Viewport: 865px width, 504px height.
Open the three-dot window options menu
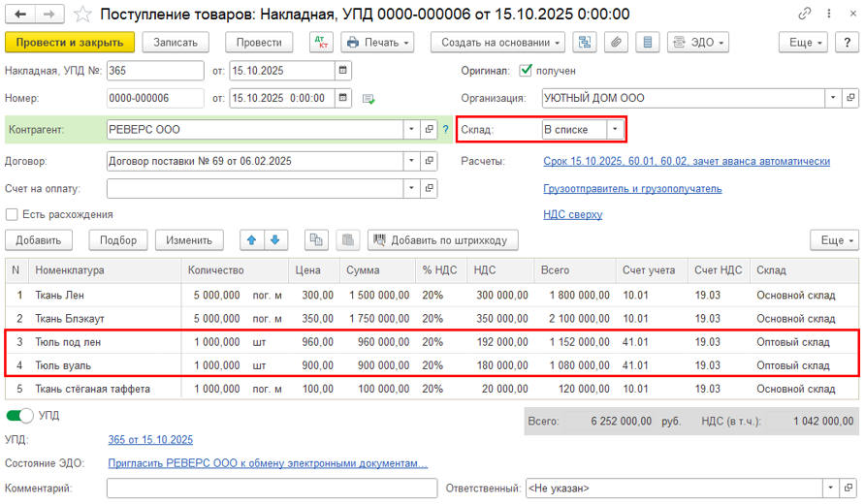click(x=828, y=14)
